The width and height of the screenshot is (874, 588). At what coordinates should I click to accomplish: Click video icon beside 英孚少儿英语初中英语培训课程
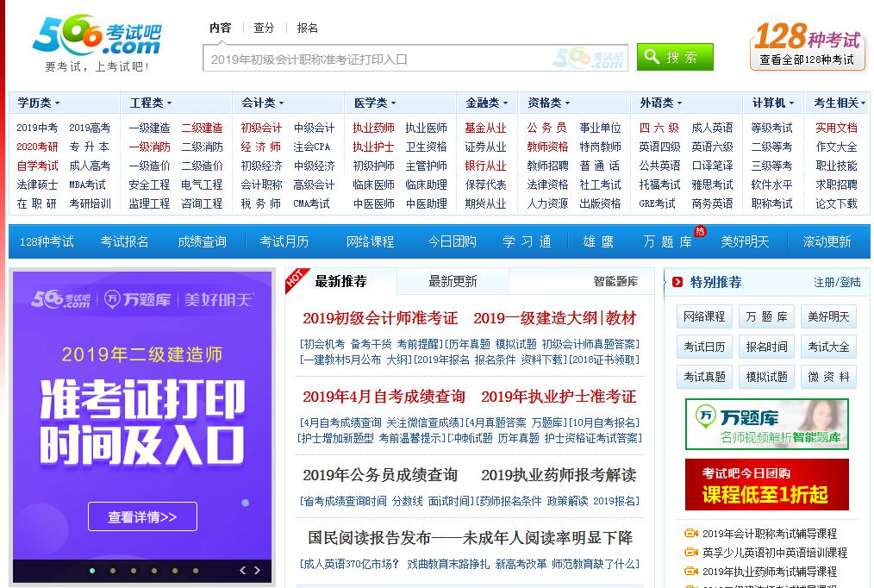691,553
